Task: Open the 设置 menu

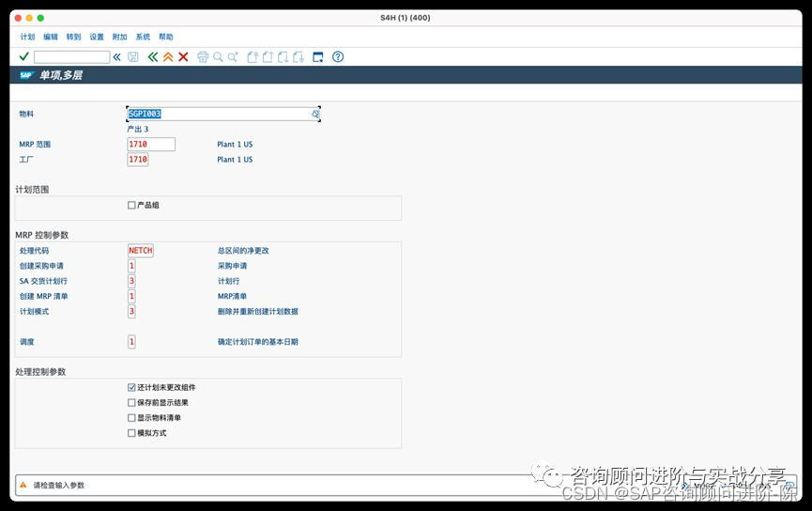Action: 97,37
